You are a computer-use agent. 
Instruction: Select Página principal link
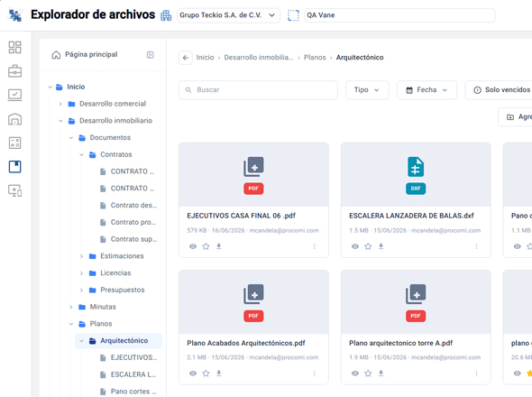(x=91, y=54)
